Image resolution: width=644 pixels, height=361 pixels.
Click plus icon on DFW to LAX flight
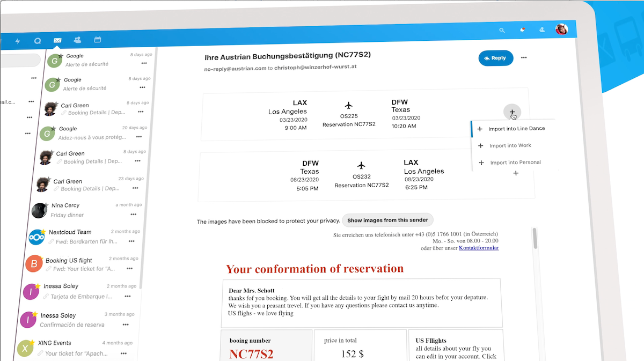(516, 173)
